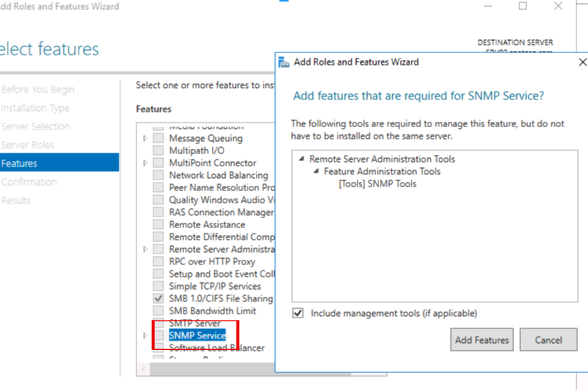This screenshot has height=390, width=588.
Task: Click the wizard icon in dialog title
Action: click(284, 62)
